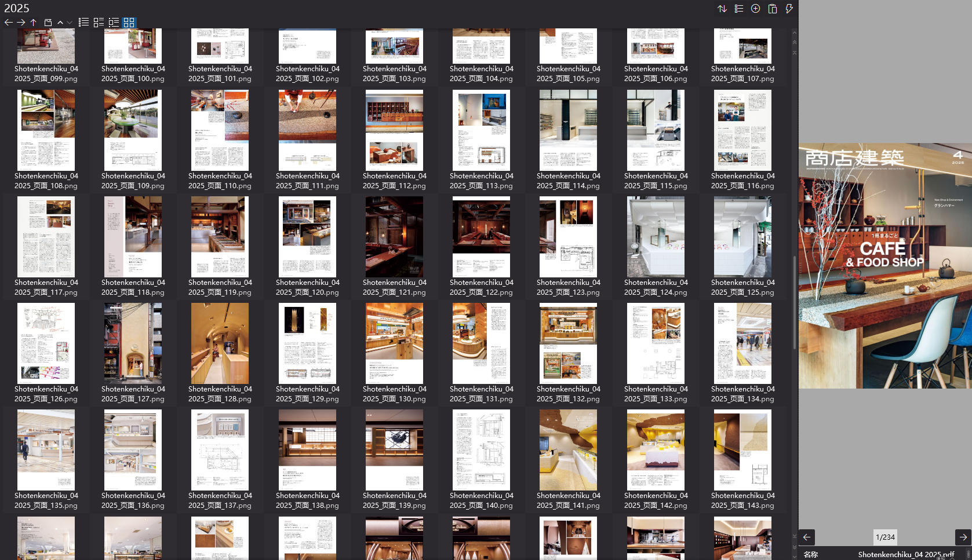972x560 pixels.
Task: Show previous page in preview pane
Action: coord(807,537)
